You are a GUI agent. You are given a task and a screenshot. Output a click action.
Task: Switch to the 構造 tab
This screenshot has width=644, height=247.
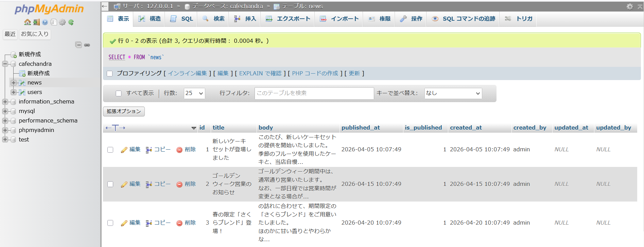(150, 19)
